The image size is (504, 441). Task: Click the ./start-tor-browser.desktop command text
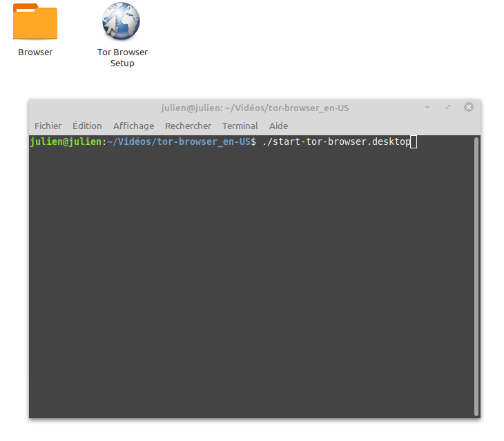[336, 141]
